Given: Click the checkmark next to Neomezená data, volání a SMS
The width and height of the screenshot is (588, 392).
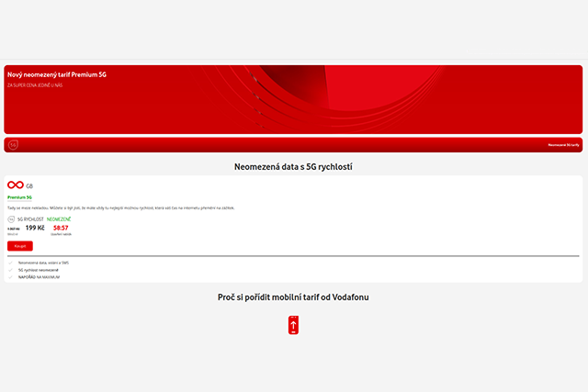Looking at the screenshot, I should click(10, 263).
